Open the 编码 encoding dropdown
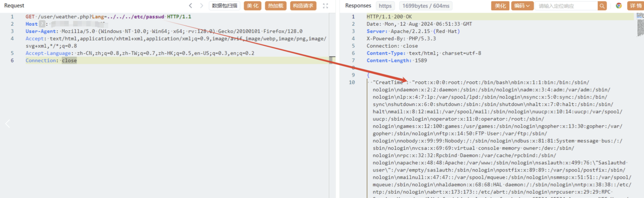Viewport: 644px width, 198px height. coord(522,6)
